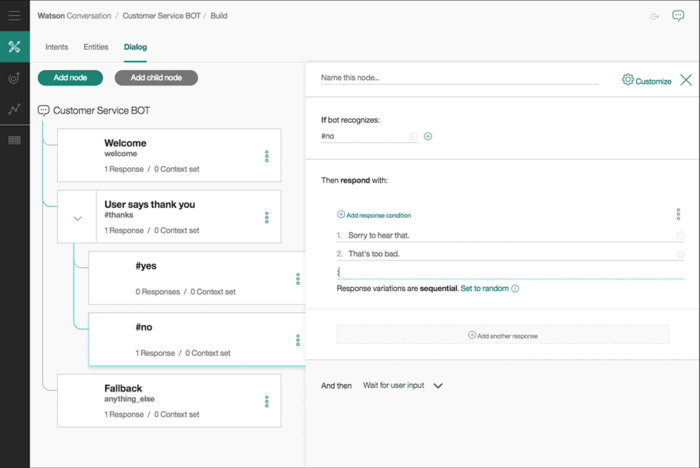This screenshot has width=700, height=468.
Task: Switch to the Entities tab
Action: coord(96,47)
